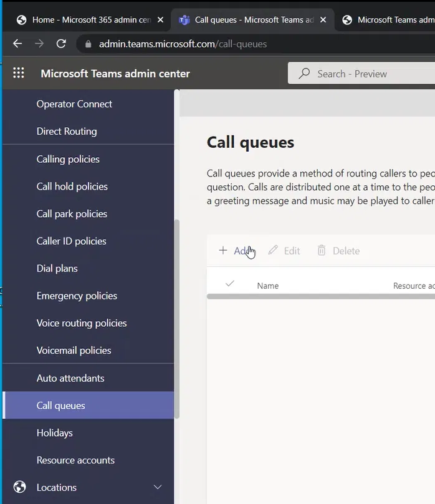
Task: Open Auto attendants in the sidebar
Action: (x=70, y=378)
